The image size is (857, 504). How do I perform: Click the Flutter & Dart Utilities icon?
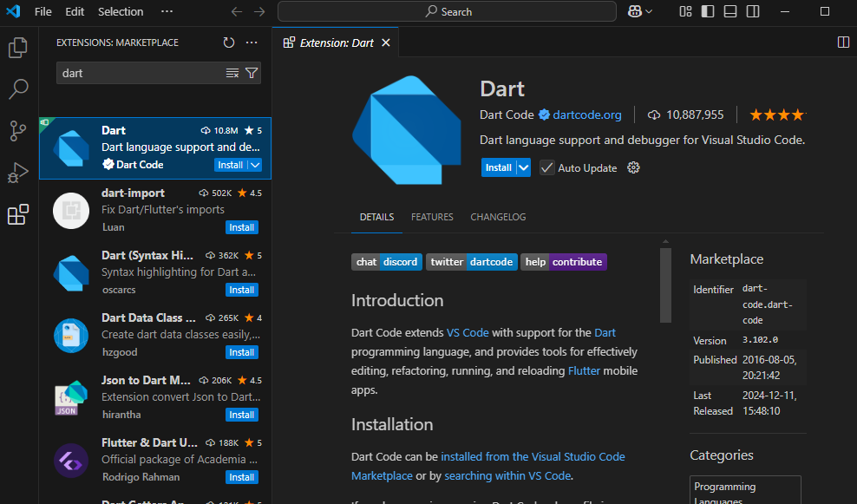pyautogui.click(x=71, y=461)
